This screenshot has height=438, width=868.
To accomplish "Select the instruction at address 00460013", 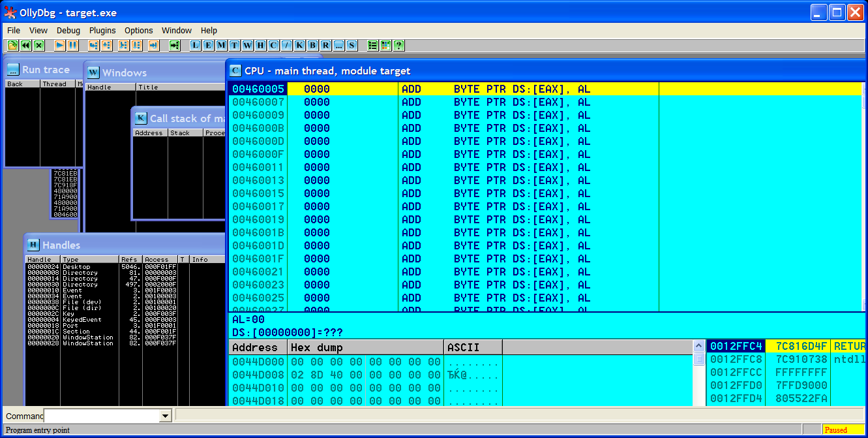I will point(258,180).
